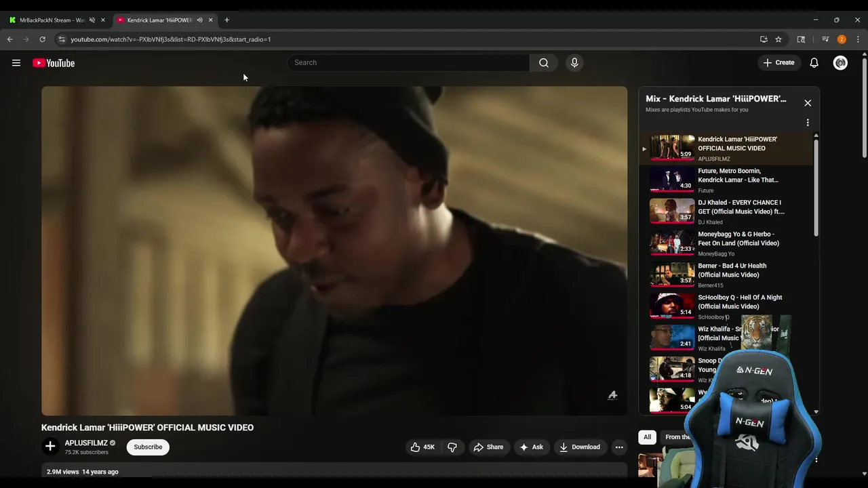This screenshot has width=868, height=488.
Task: Open the notifications bell
Action: tap(814, 63)
